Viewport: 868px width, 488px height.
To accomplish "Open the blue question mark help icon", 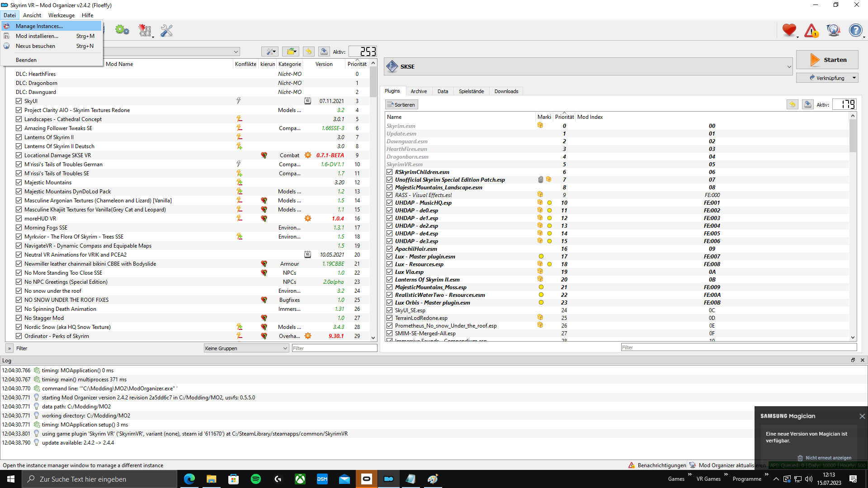I will pyautogui.click(x=855, y=30).
